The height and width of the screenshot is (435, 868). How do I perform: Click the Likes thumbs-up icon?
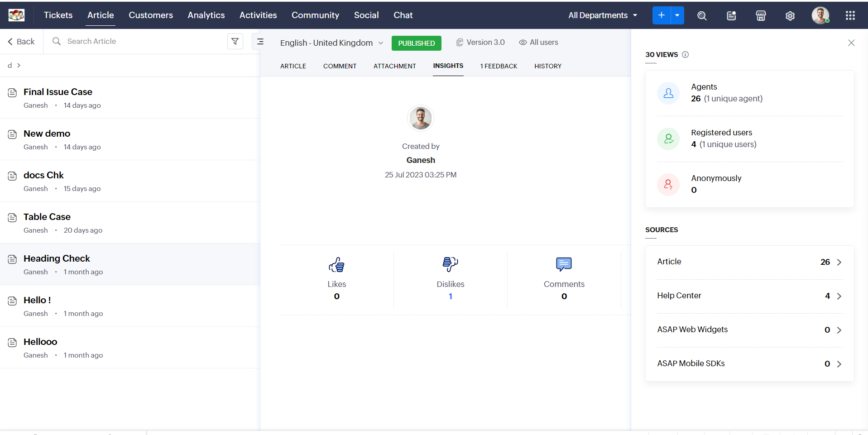click(337, 265)
